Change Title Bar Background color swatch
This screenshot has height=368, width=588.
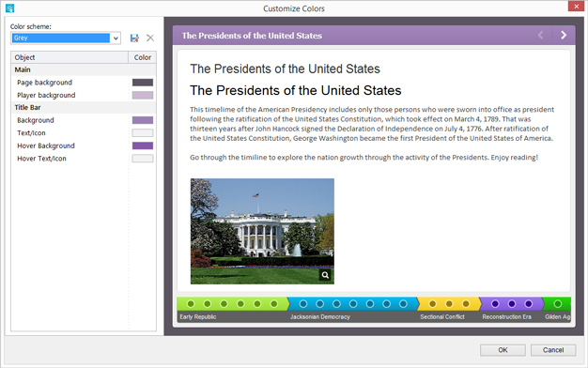(143, 120)
